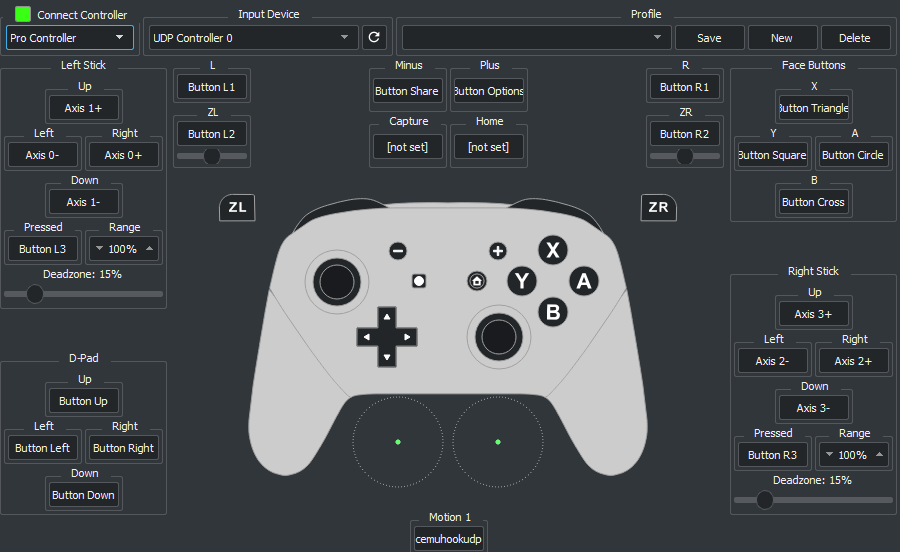Click the X button on the controller image
This screenshot has height=552, width=900.
(x=553, y=250)
